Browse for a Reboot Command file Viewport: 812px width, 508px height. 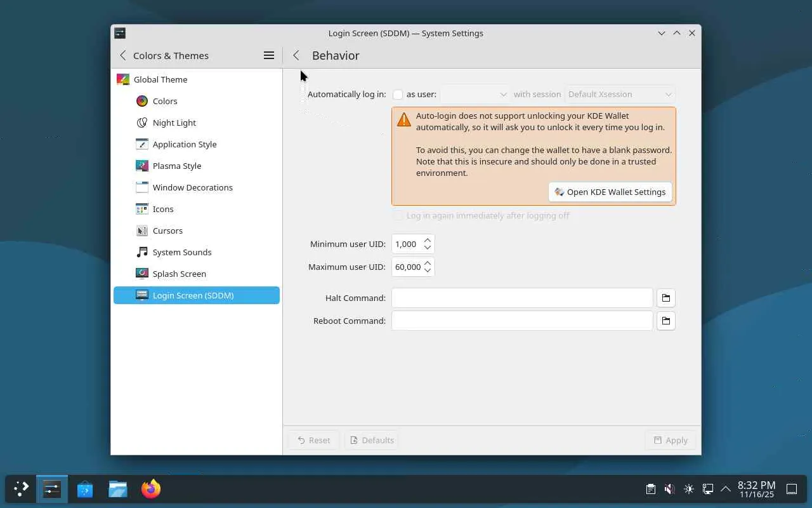point(666,321)
